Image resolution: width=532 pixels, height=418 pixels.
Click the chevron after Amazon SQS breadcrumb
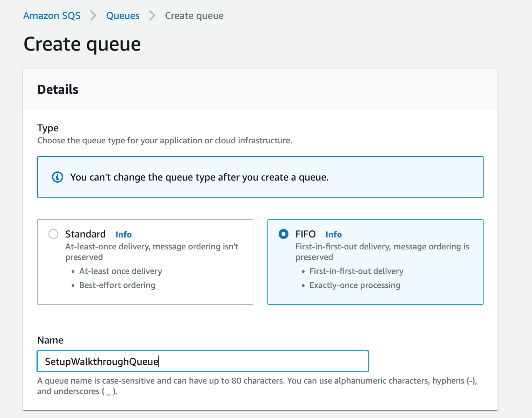coord(93,16)
